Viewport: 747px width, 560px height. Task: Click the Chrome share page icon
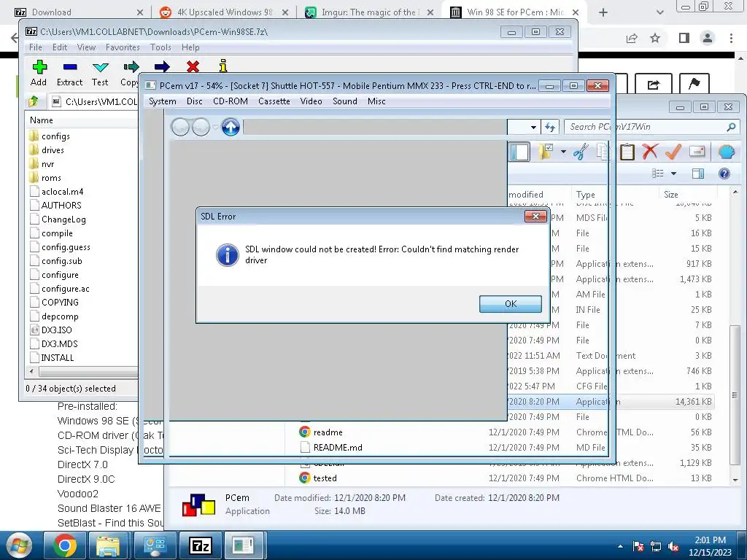coord(632,38)
